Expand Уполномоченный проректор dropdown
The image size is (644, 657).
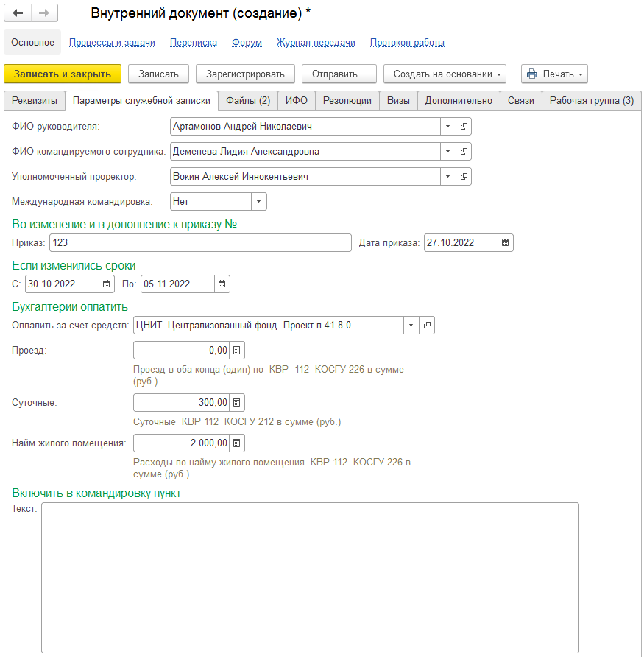tap(447, 176)
